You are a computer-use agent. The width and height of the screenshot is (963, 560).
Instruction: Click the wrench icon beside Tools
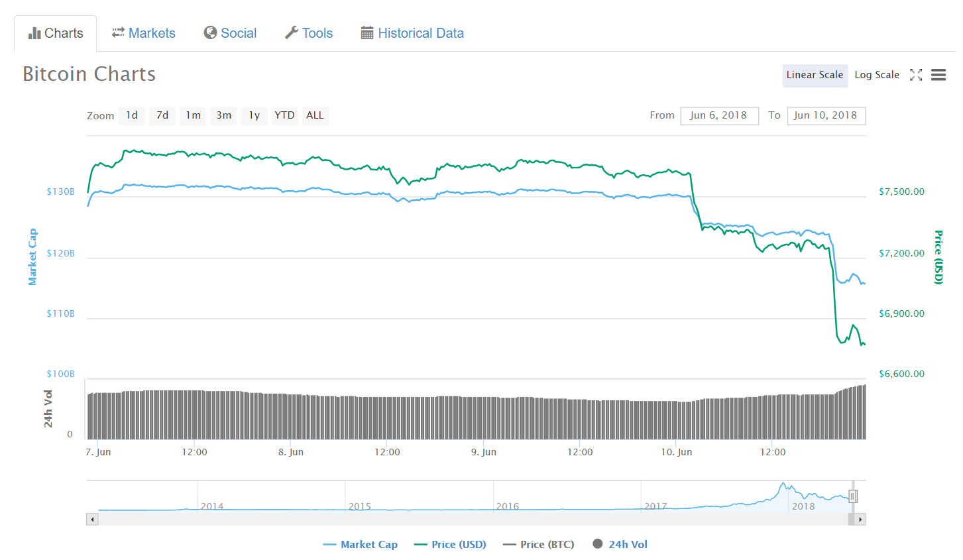click(292, 32)
